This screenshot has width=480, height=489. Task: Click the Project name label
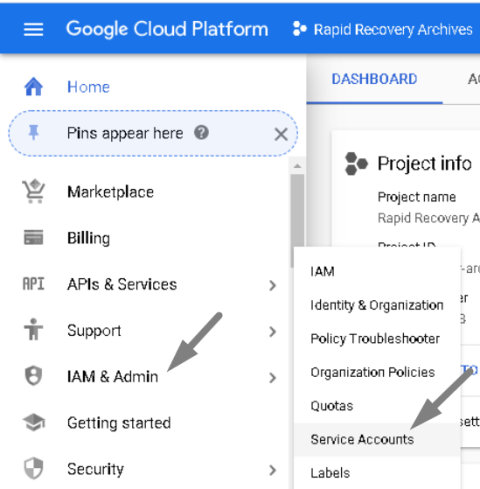click(417, 197)
